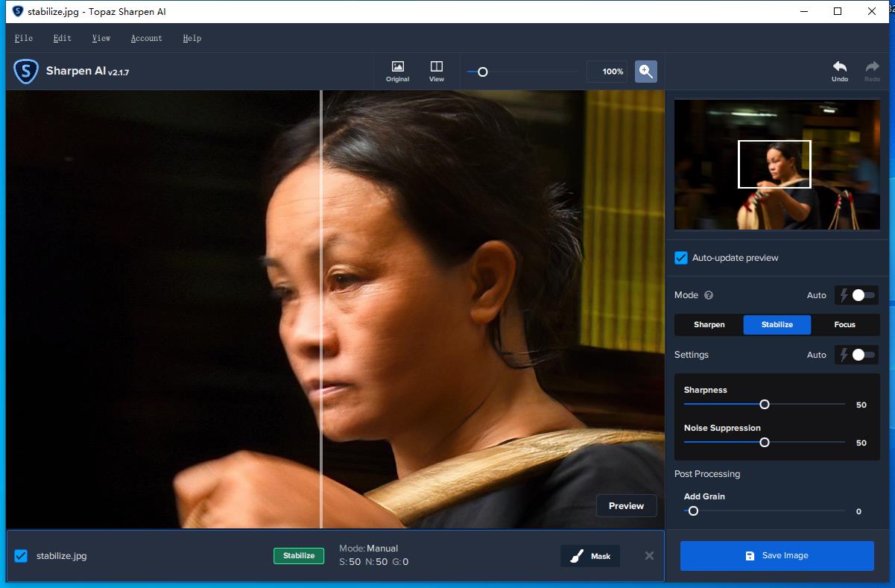Click the Sharpness slider handle
The width and height of the screenshot is (895, 588).
click(764, 405)
